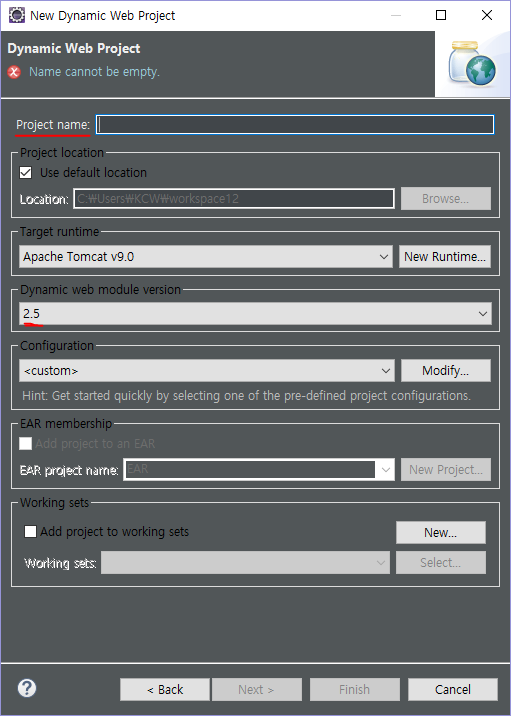
Task: Click the 'Project name:' label
Action: point(53,125)
